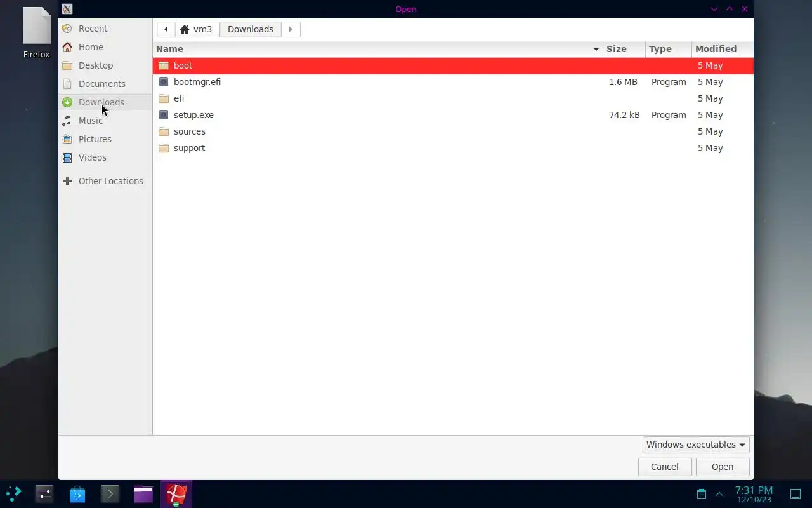The image size is (812, 508).
Task: Click the Program type of setup.exe
Action: [x=669, y=115]
